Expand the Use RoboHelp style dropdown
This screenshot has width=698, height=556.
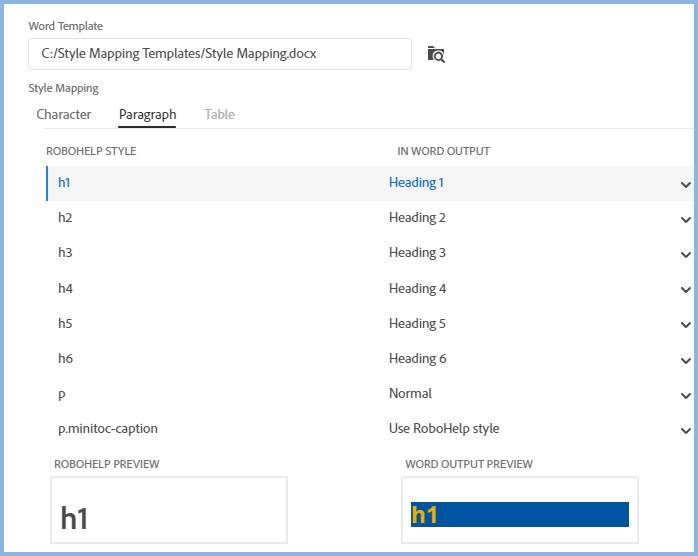click(685, 430)
